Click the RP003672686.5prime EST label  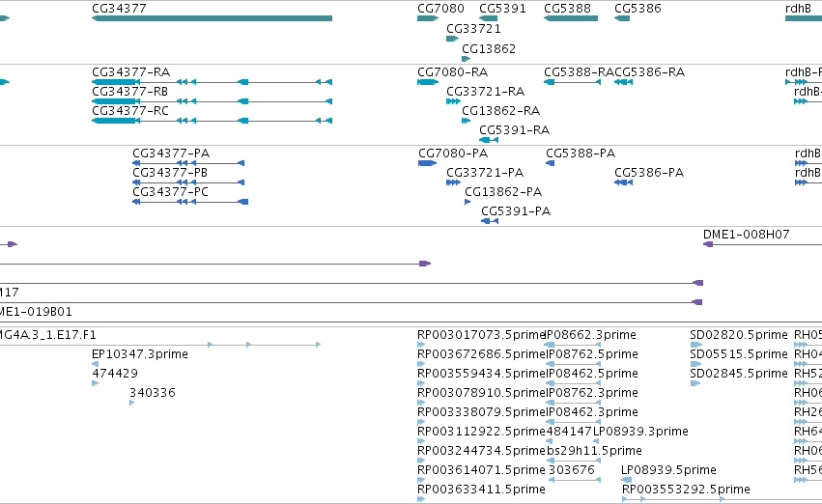click(x=481, y=354)
